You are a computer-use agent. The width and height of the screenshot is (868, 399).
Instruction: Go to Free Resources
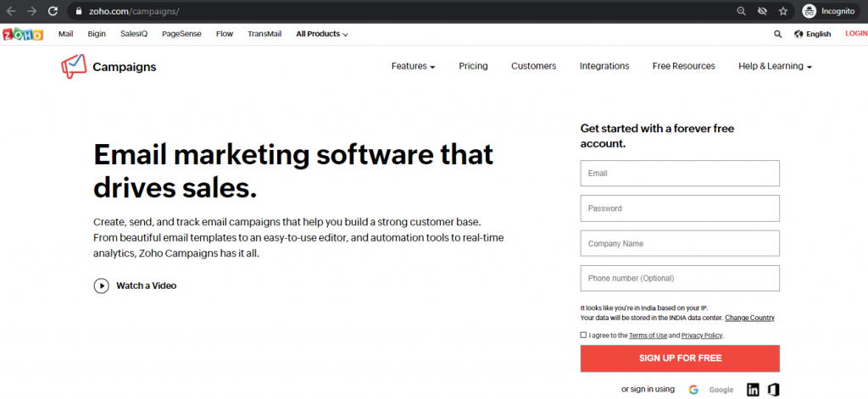coord(684,66)
